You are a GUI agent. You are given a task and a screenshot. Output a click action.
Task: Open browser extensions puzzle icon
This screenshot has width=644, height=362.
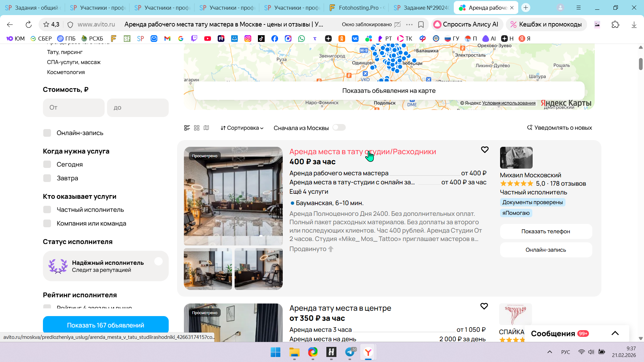[615, 24]
